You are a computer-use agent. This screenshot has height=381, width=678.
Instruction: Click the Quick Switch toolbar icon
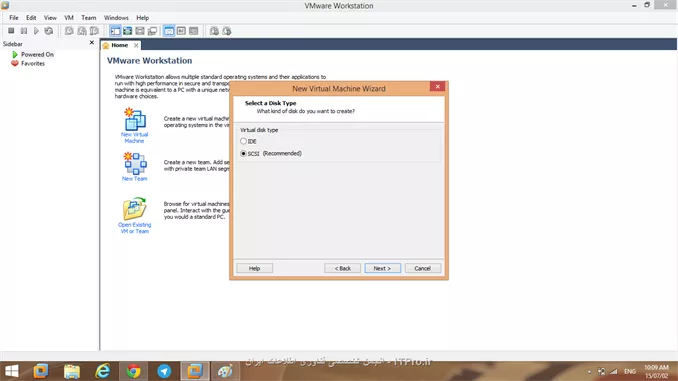coord(140,31)
